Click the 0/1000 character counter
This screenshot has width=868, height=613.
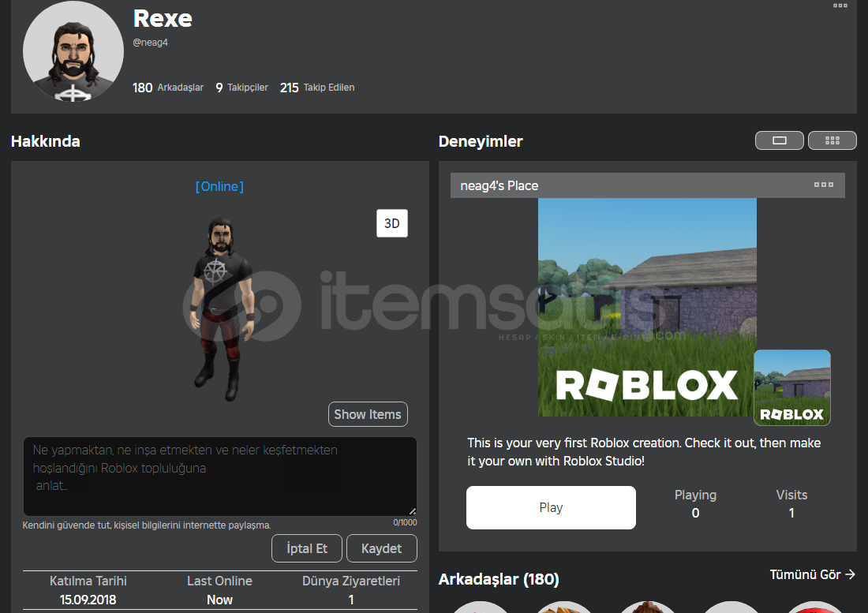(406, 522)
